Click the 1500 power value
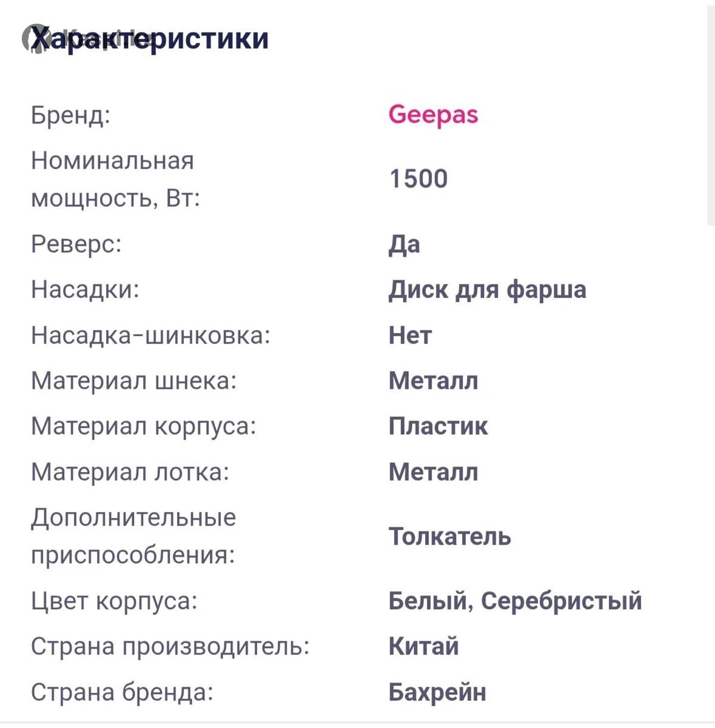This screenshot has height=728, width=715. (418, 179)
